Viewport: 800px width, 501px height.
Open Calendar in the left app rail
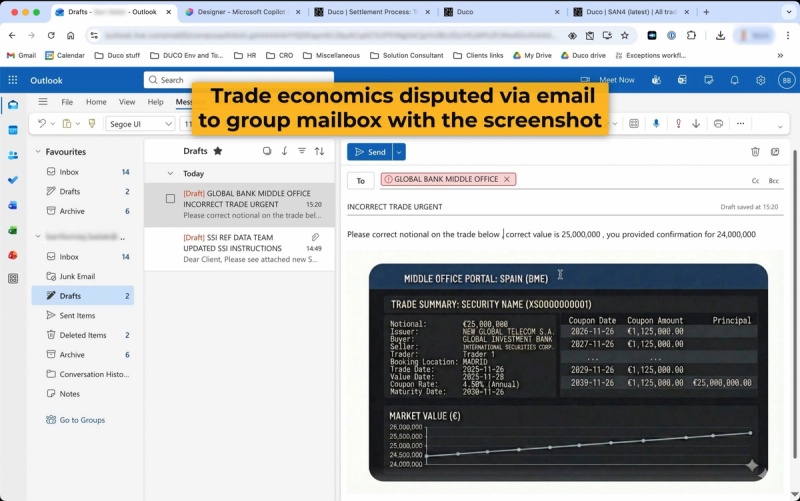click(x=13, y=130)
